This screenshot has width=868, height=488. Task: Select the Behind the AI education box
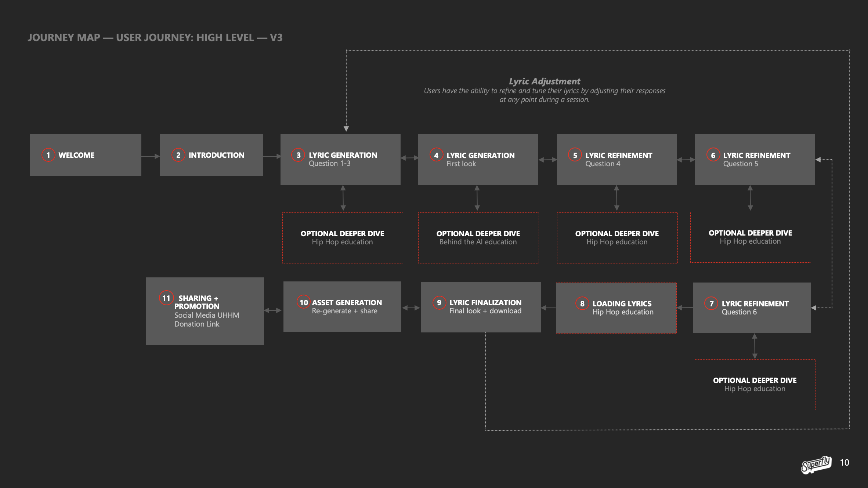(x=478, y=238)
